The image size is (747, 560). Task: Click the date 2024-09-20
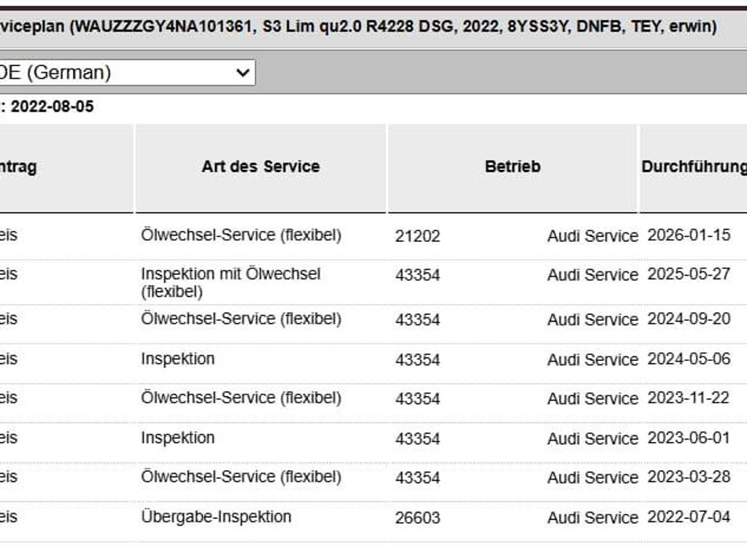[689, 319]
